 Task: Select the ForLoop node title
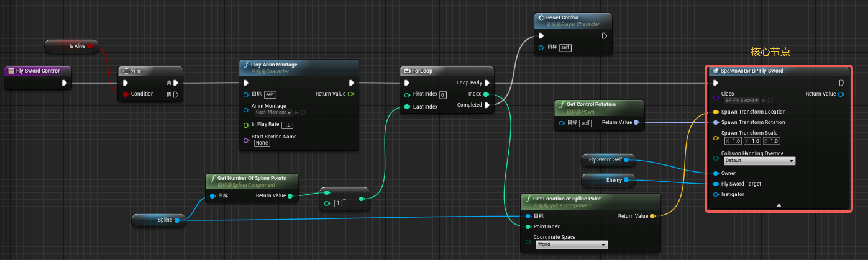tap(423, 71)
